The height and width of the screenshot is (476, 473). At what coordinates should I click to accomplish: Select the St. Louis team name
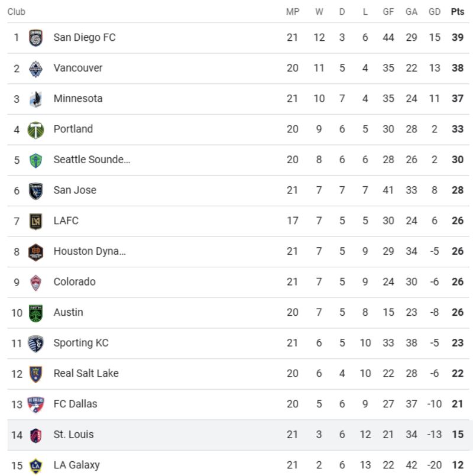(x=73, y=435)
